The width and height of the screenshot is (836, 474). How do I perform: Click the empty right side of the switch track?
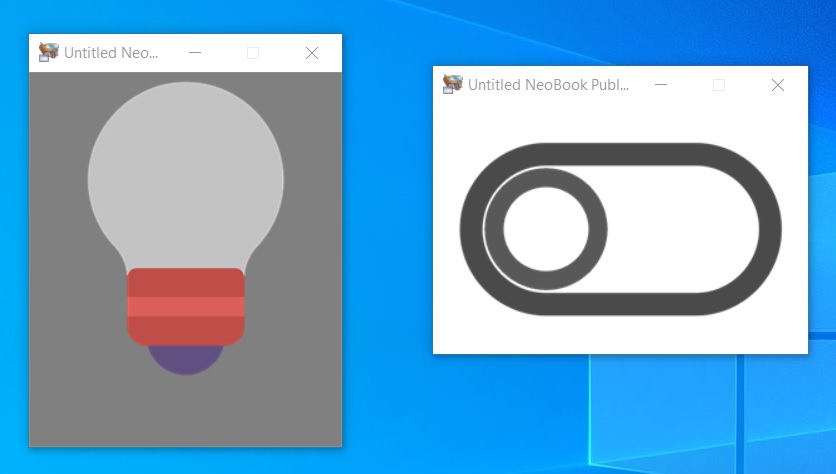682,229
